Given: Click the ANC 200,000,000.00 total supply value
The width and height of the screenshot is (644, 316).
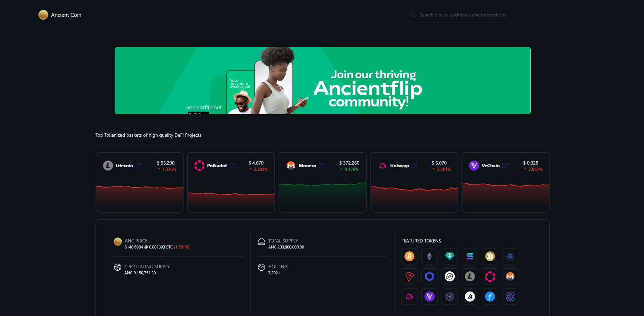Looking at the screenshot, I should 286,247.
